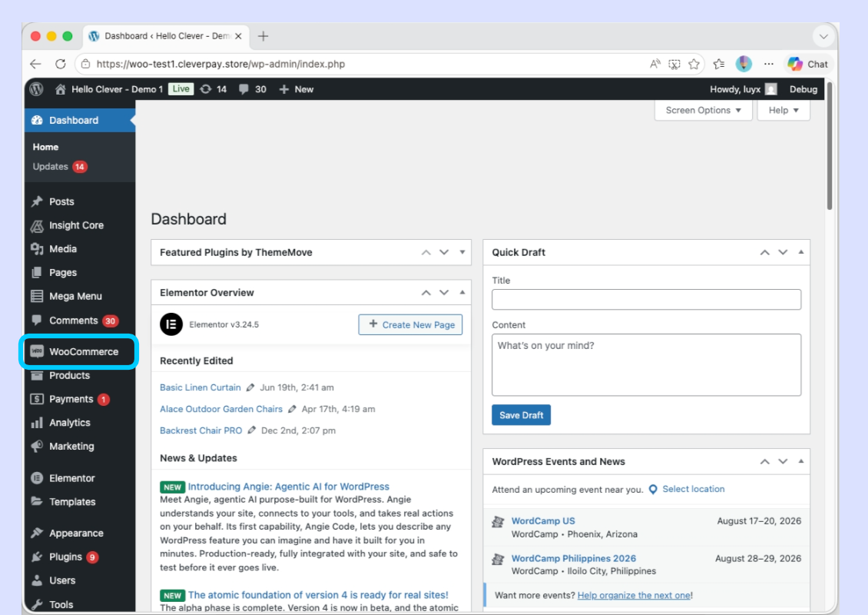
Task: Open the Hello Clever site home icon
Action: [x=61, y=89]
